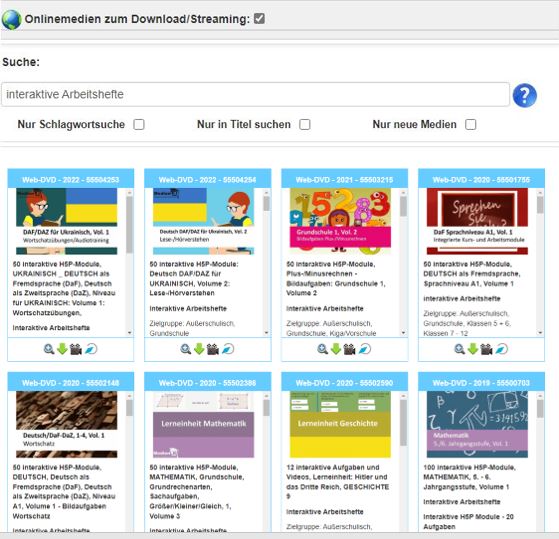Screen dimensions: 559x539
Task: Click 'Interaktive H5P Module - 20 Aufgaben' text
Action: [468, 522]
